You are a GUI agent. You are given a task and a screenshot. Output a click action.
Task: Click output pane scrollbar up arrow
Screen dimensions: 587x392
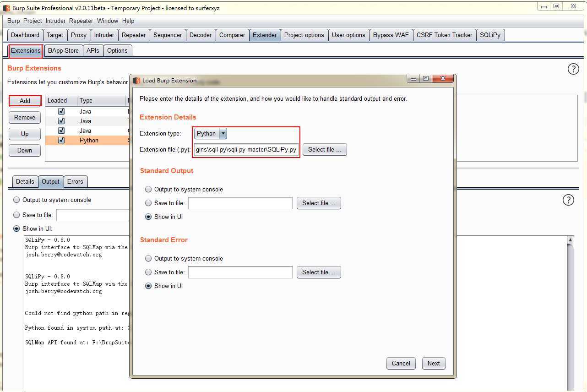click(x=570, y=240)
